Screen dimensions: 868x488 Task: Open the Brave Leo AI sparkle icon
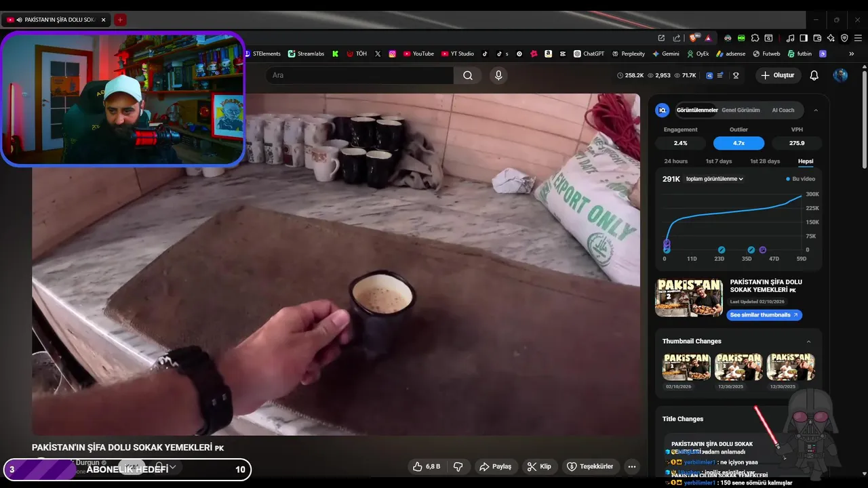(831, 38)
